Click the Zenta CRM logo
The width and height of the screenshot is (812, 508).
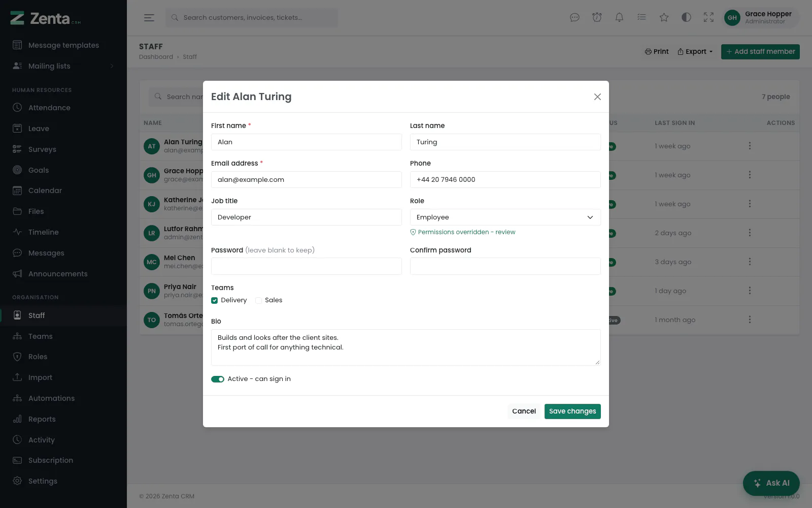click(46, 18)
